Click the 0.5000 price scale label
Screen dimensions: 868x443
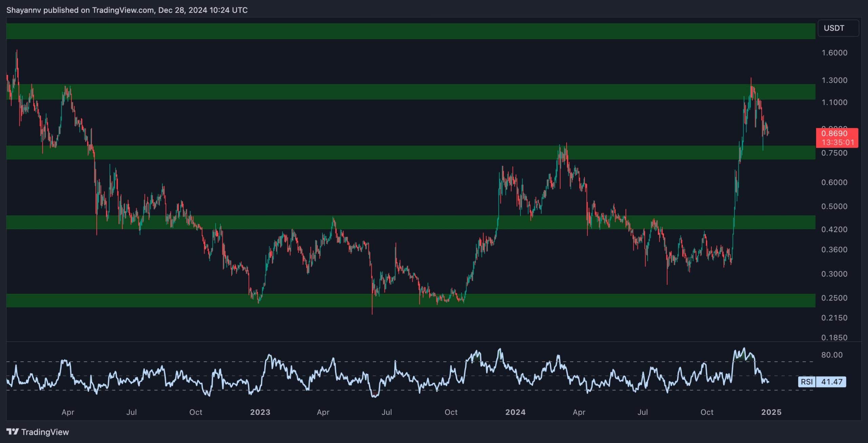click(x=834, y=206)
